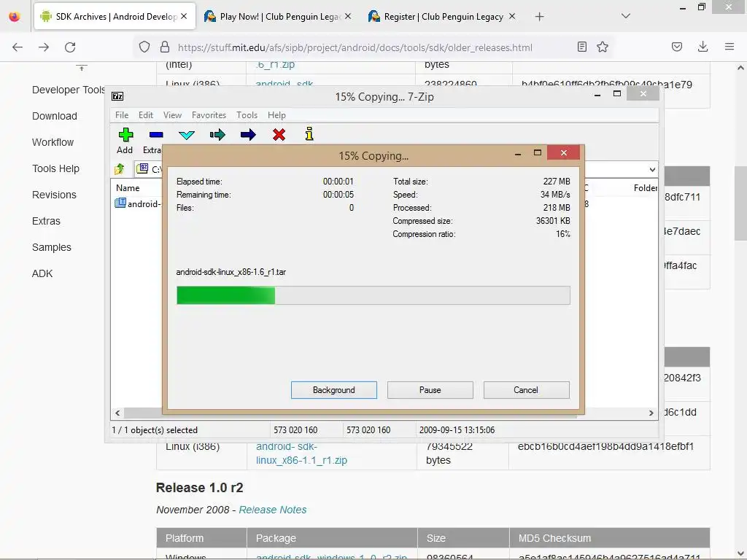Click the Name column header in 7-Zip

128,188
